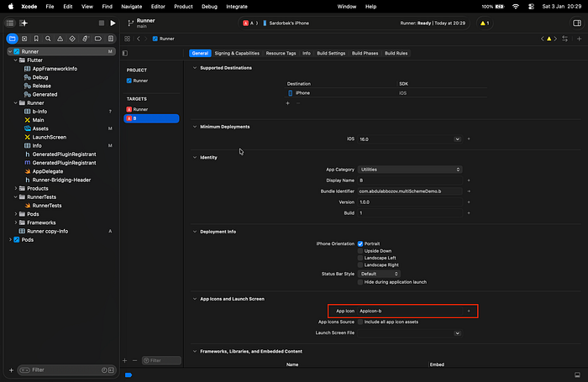
Task: Enable Landscape Left orientation
Action: click(x=360, y=258)
